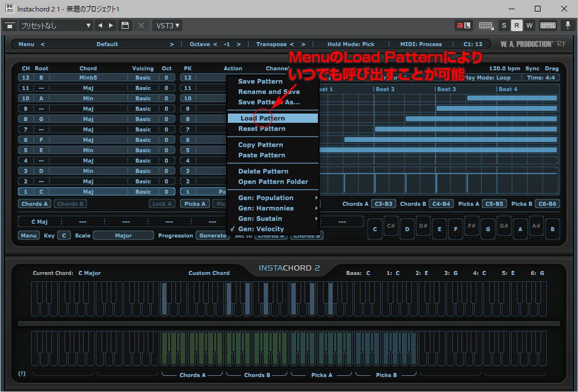Viewport: 578px width, 392px height.
Task: Click the next preset arrow in host toolbar
Action: (111, 25)
